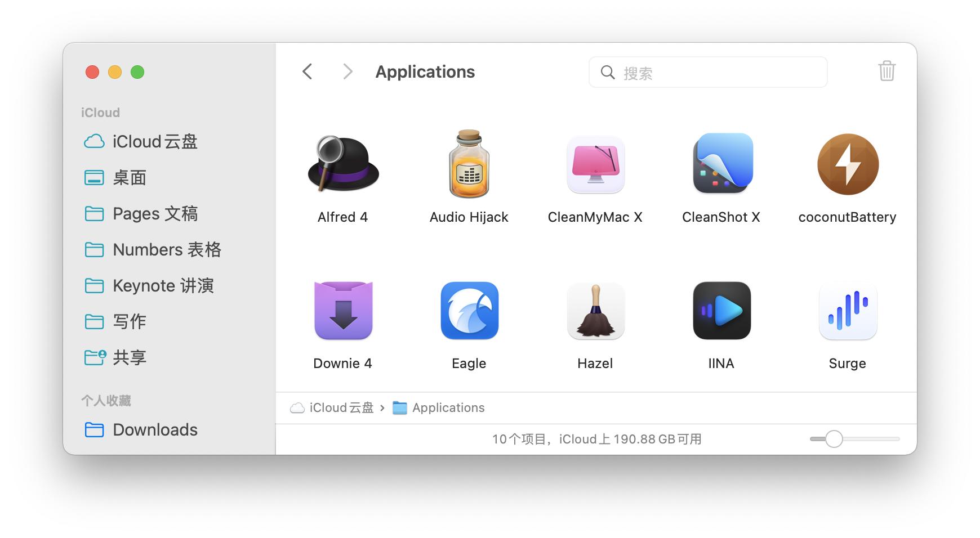Open the 共享 shared section

click(x=129, y=357)
